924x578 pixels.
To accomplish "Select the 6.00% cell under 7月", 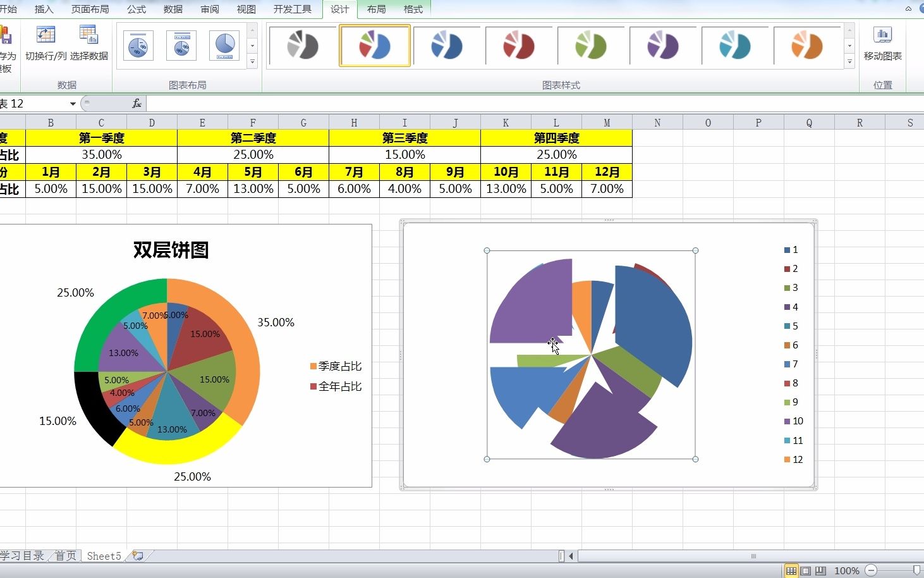I will tap(354, 189).
